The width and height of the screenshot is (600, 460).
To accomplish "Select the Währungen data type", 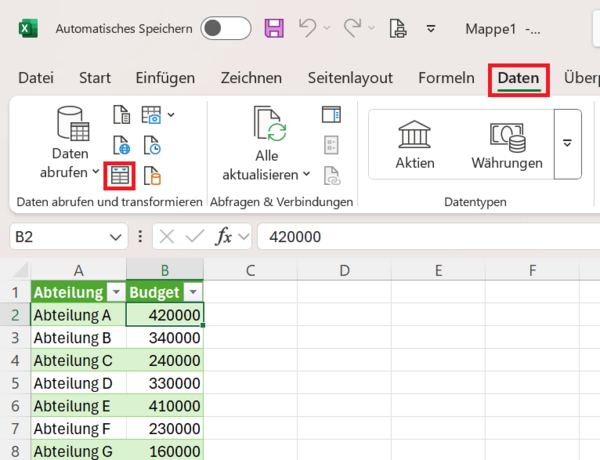I will [507, 144].
